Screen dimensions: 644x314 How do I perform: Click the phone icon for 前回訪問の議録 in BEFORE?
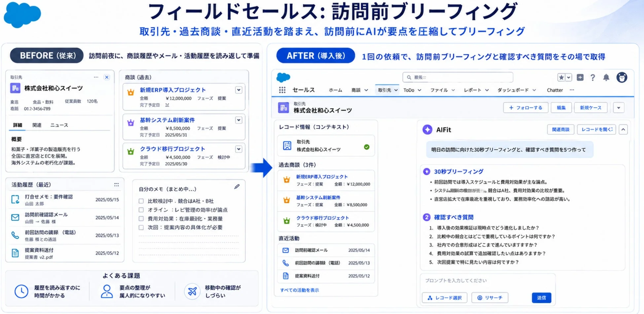pyautogui.click(x=15, y=235)
